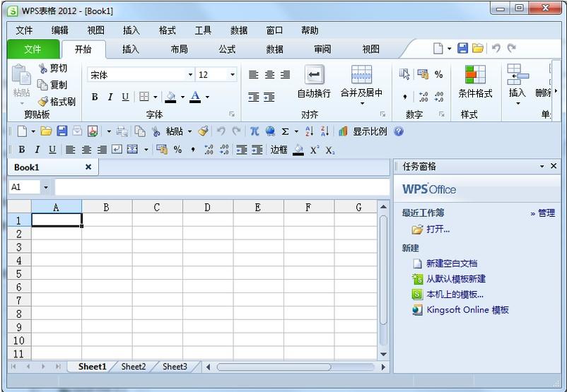
Task: Open the 帮助 menu
Action: click(x=310, y=30)
